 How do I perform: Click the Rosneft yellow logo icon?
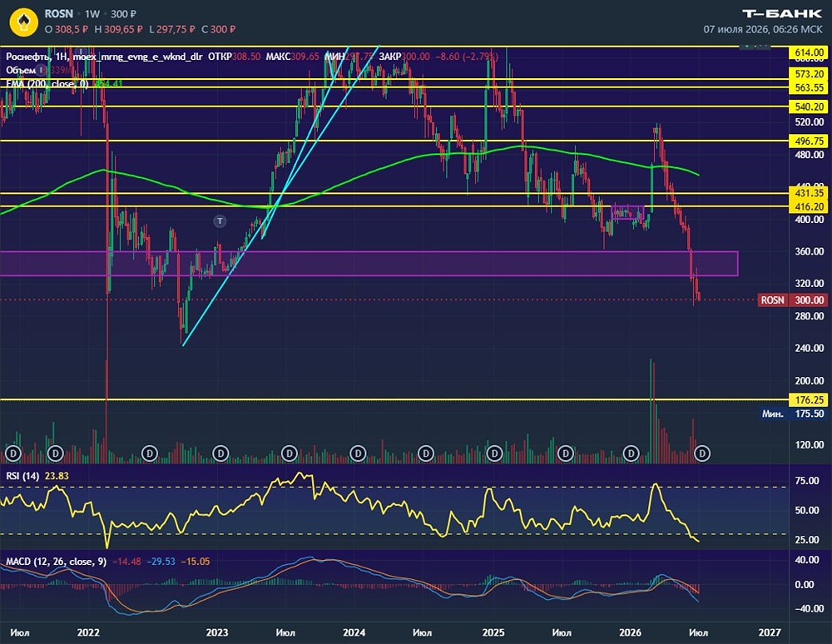pos(23,22)
